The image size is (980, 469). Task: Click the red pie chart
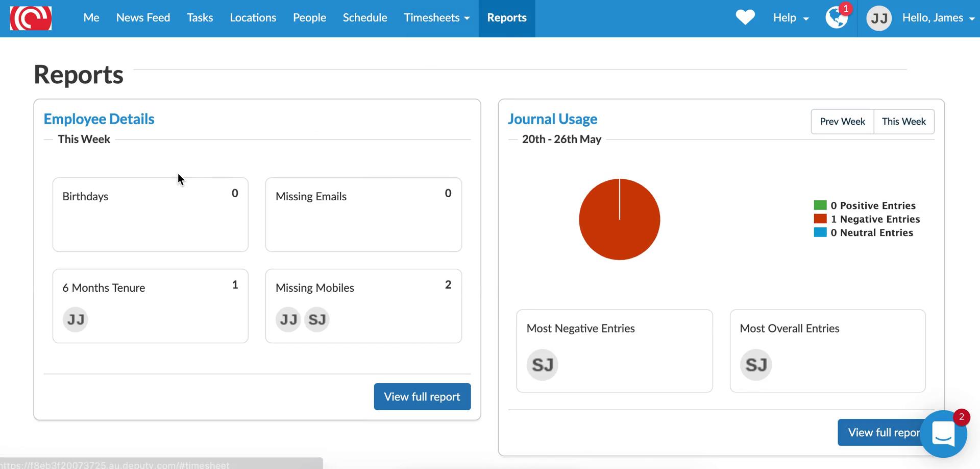click(620, 219)
